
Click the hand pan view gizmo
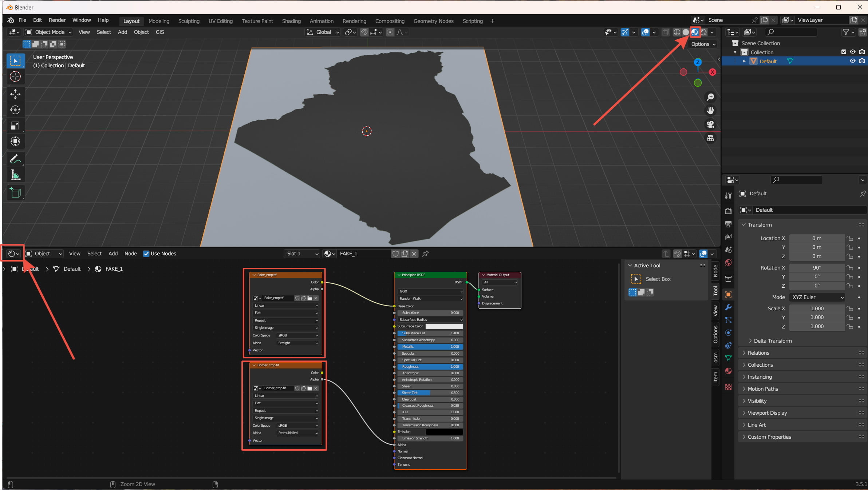tap(710, 111)
